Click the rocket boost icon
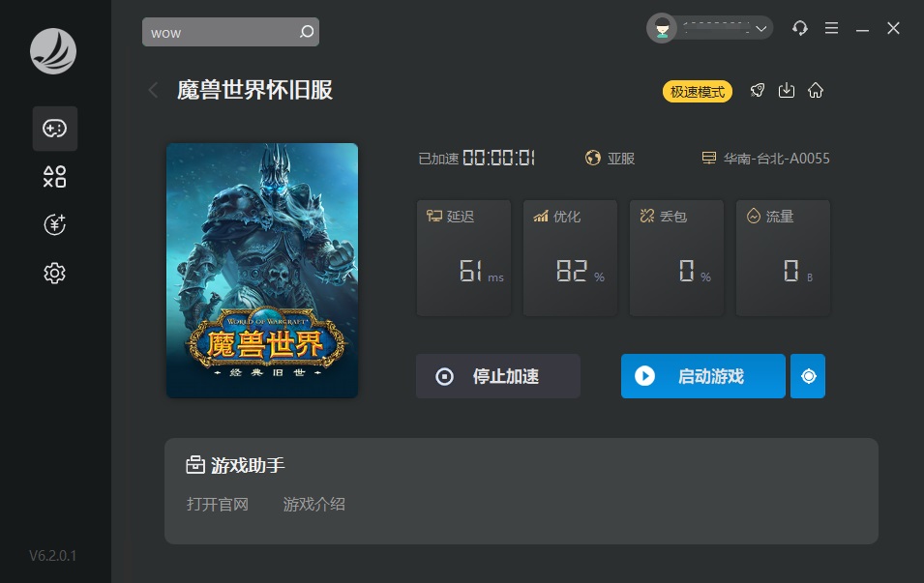This screenshot has width=924, height=583. click(x=758, y=91)
